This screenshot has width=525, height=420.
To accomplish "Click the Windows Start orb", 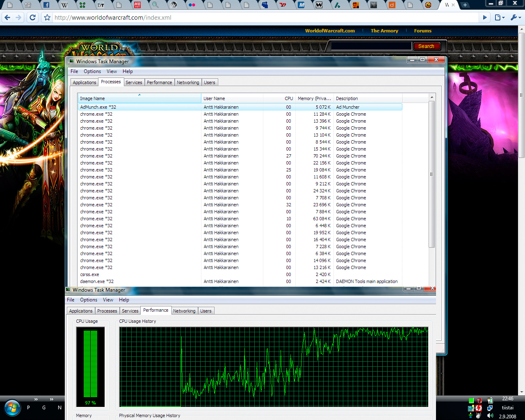I will [12, 408].
